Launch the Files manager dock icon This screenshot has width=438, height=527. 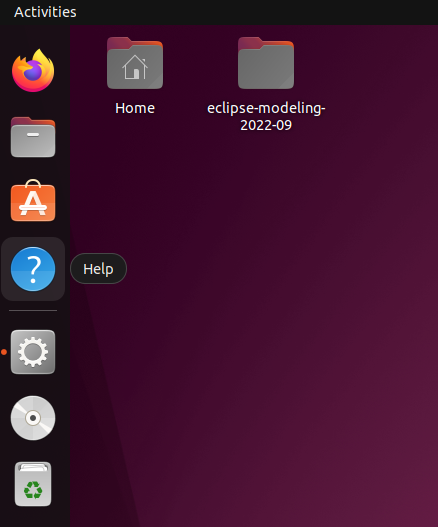click(33, 137)
